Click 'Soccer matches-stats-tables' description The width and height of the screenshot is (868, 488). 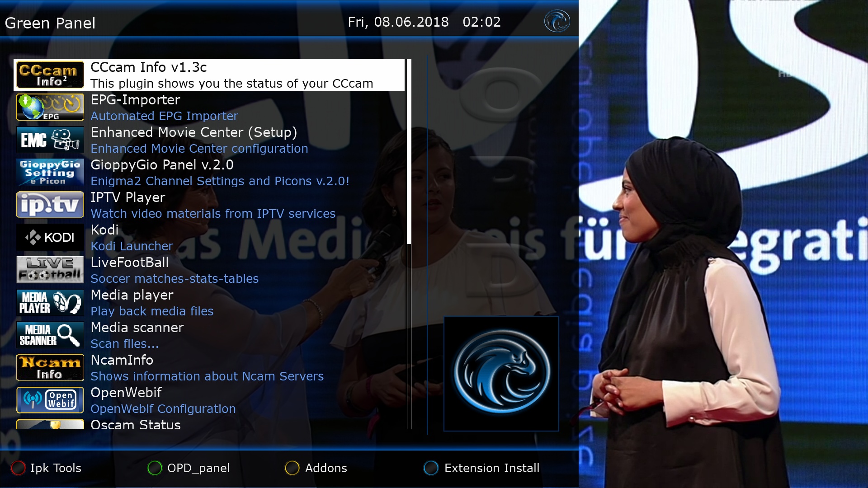pos(175,279)
